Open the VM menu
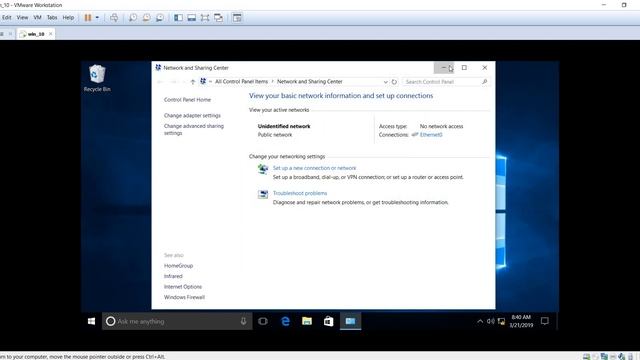The width and height of the screenshot is (640, 360). 38,18
